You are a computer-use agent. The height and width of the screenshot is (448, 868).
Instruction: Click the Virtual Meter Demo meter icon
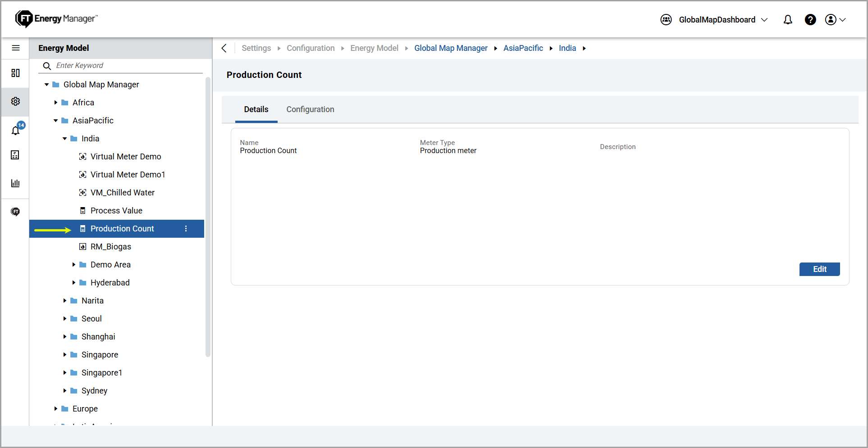click(83, 157)
